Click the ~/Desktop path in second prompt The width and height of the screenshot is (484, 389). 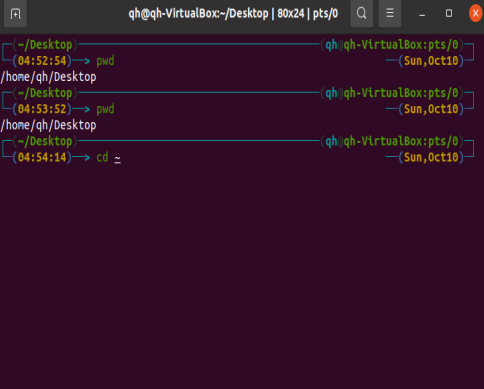point(45,93)
